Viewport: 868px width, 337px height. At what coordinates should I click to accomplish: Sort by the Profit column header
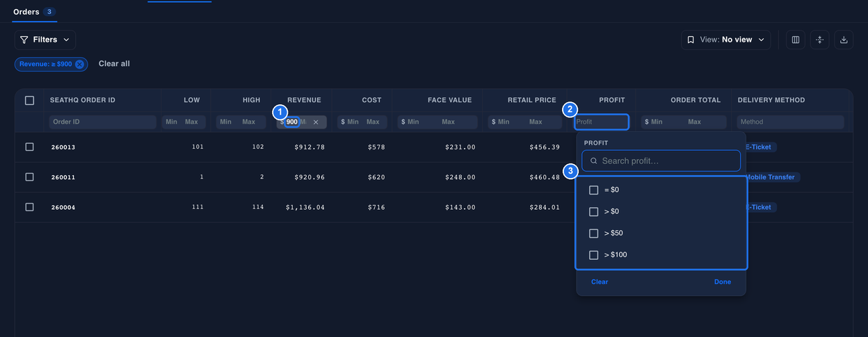pyautogui.click(x=612, y=100)
